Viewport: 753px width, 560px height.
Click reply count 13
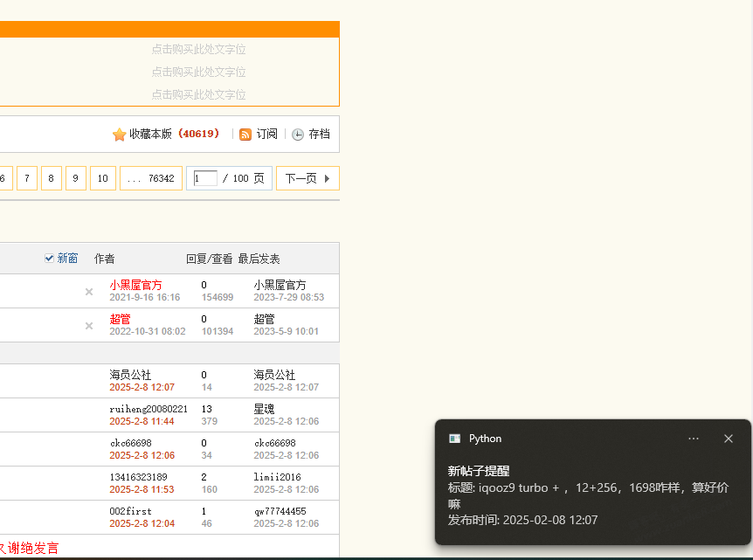pyautogui.click(x=206, y=409)
